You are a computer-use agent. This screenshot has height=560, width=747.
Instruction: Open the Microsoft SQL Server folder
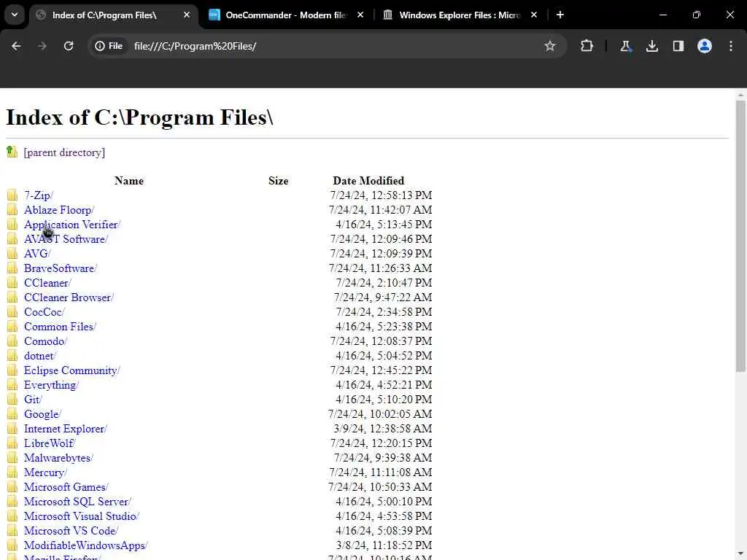click(77, 502)
